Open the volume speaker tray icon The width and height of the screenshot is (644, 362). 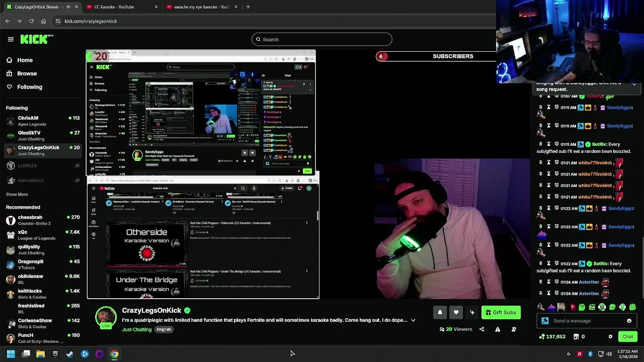(609, 354)
